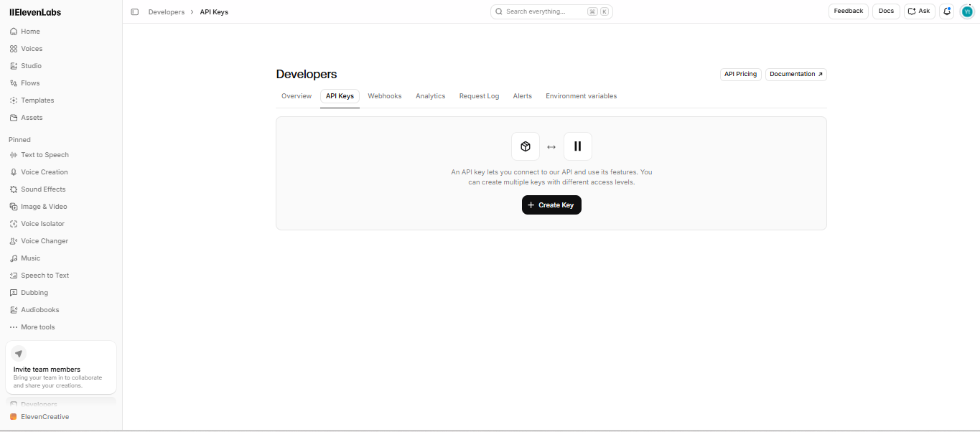Open the Environment variables tab
Screen dimensions: 980x432
point(582,96)
